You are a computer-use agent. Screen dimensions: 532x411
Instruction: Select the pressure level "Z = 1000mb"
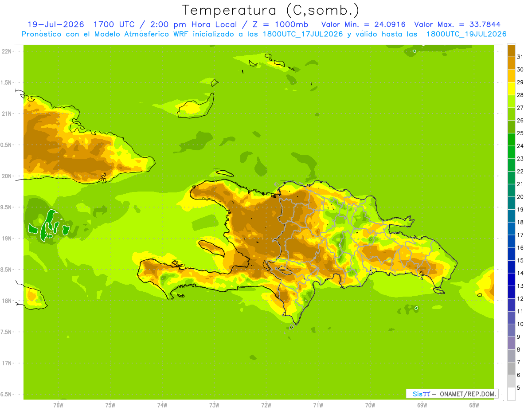tap(280, 24)
